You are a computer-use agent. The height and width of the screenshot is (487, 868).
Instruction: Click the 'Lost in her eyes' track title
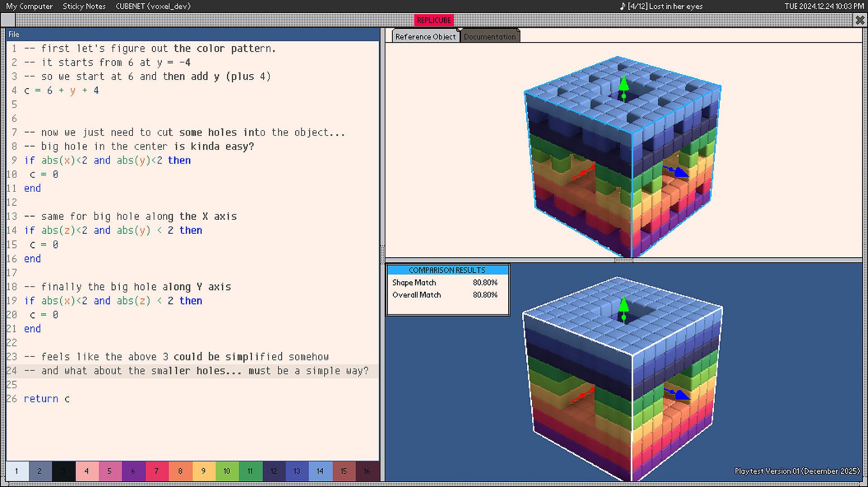point(676,6)
